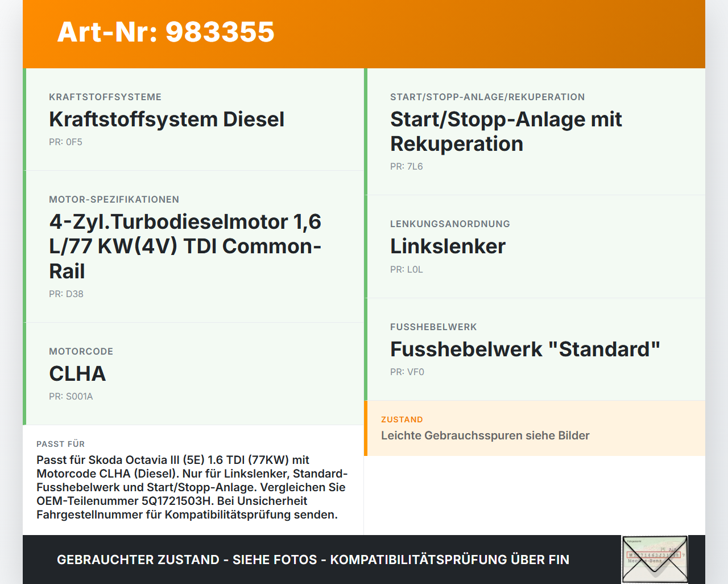
Task: Select the 4-Zyl. Turbodieselmotor description
Action: (x=185, y=246)
